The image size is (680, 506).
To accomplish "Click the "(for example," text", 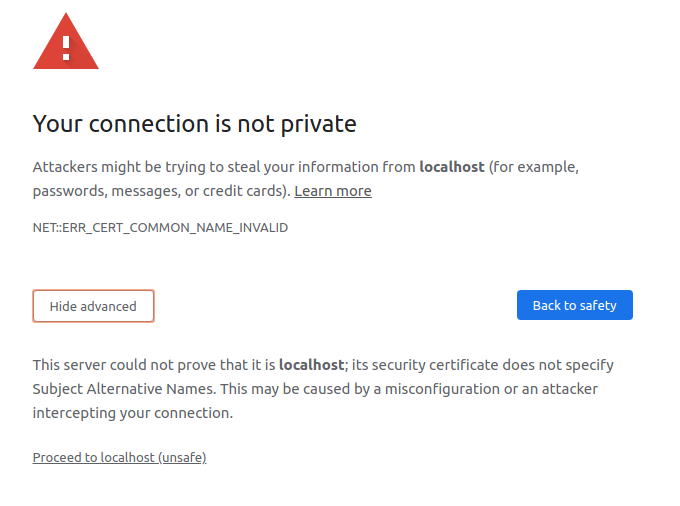I will [x=534, y=167].
